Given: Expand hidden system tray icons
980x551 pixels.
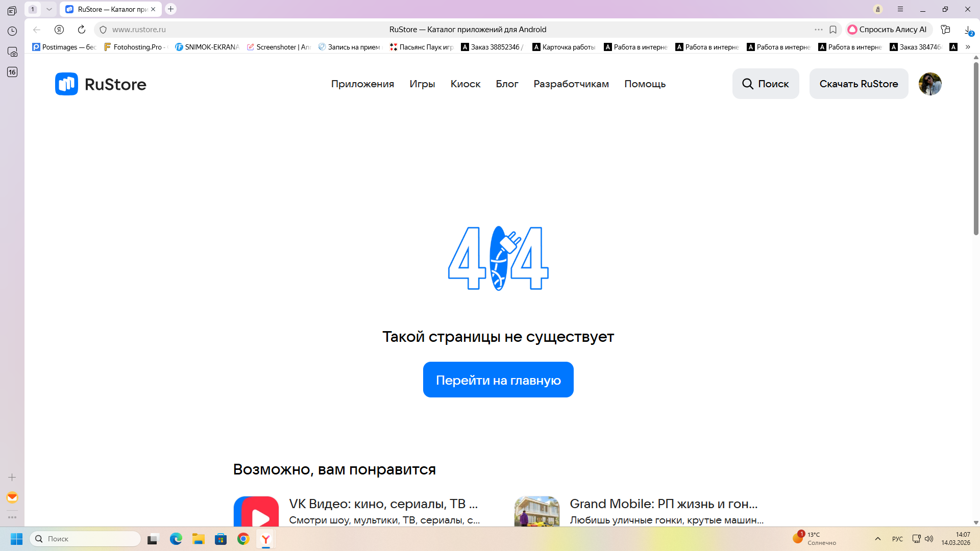Looking at the screenshot, I should click(x=878, y=539).
